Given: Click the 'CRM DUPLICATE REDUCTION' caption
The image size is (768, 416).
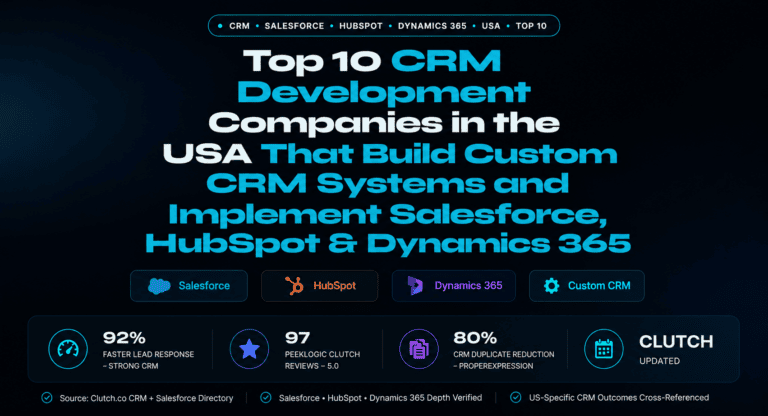Looking at the screenshot, I should 504,354.
